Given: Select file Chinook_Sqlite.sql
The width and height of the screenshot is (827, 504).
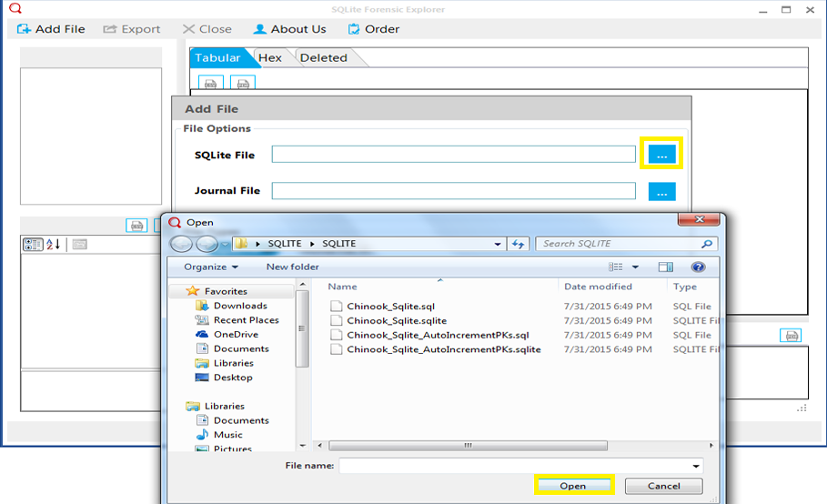Looking at the screenshot, I should [x=390, y=307].
